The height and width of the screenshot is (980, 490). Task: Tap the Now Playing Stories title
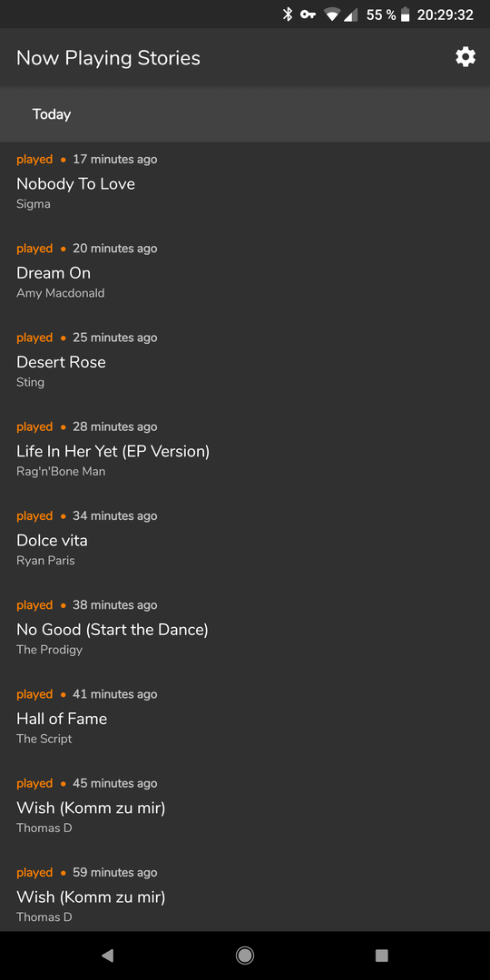(108, 58)
